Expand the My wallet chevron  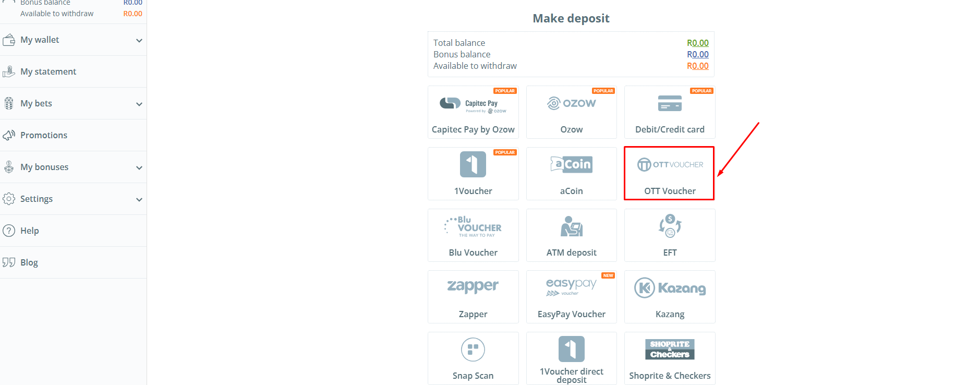tap(139, 40)
